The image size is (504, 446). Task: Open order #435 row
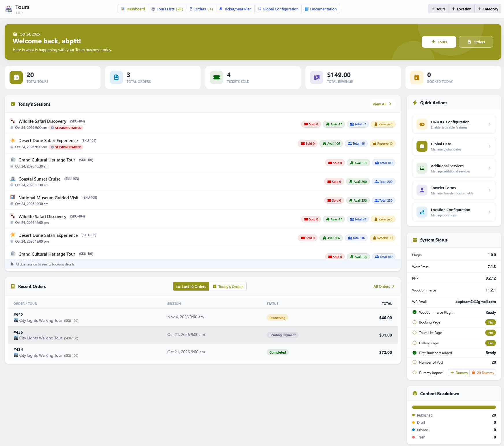click(203, 335)
